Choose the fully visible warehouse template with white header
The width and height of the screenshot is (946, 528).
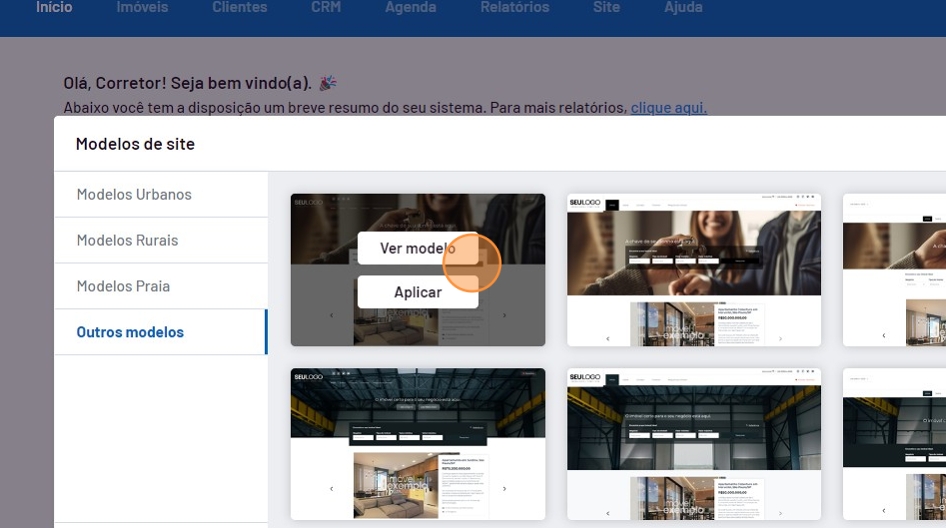pos(694,444)
